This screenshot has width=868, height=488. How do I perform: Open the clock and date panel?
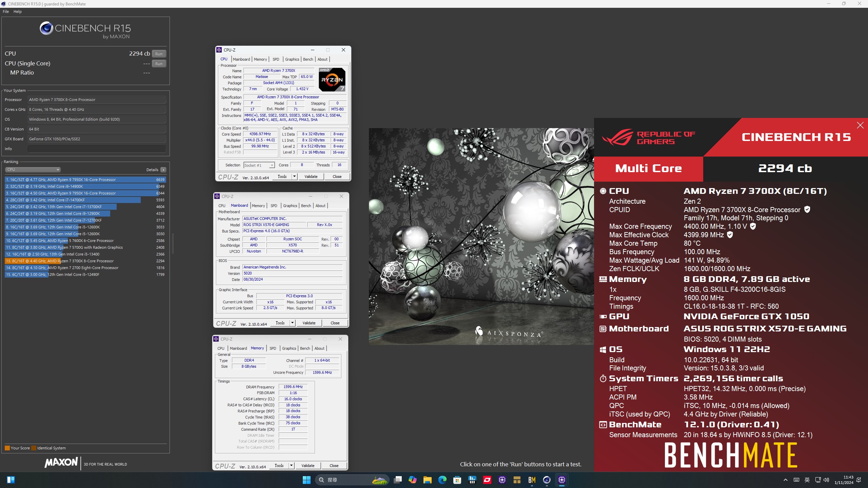[844, 480]
